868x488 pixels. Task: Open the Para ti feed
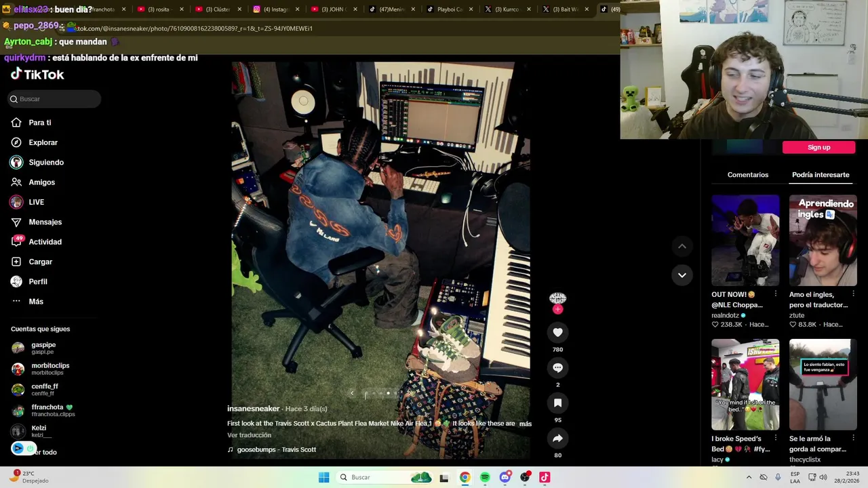(x=40, y=123)
